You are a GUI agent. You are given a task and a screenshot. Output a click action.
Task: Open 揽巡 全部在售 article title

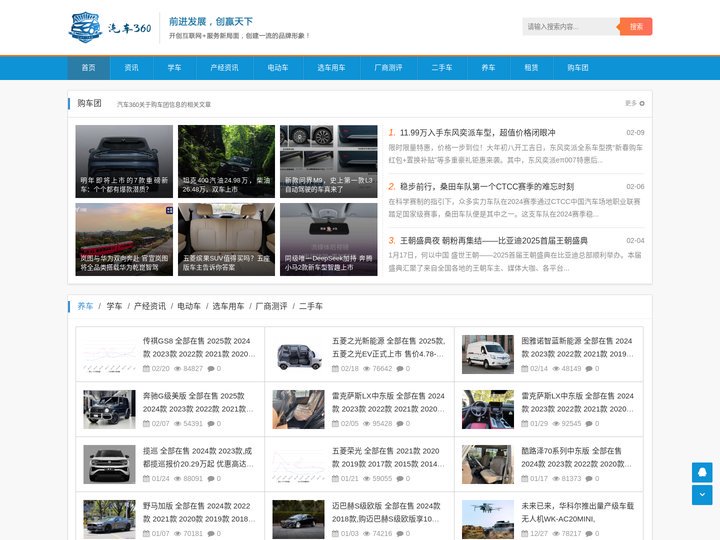pyautogui.click(x=198, y=457)
